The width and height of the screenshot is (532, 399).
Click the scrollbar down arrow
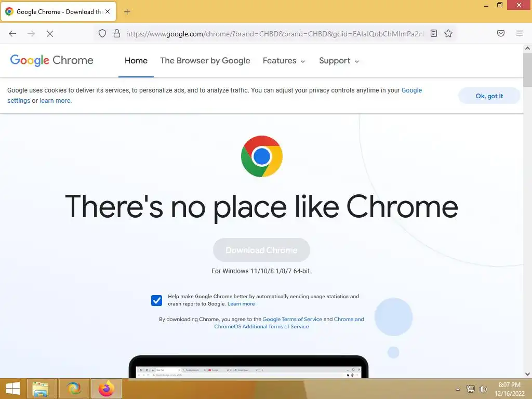527,374
